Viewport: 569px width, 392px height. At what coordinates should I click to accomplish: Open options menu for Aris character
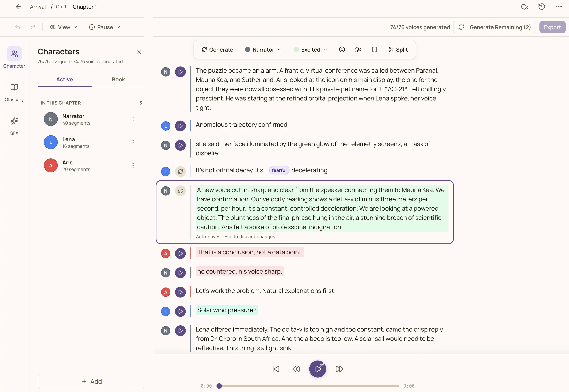[x=133, y=165]
